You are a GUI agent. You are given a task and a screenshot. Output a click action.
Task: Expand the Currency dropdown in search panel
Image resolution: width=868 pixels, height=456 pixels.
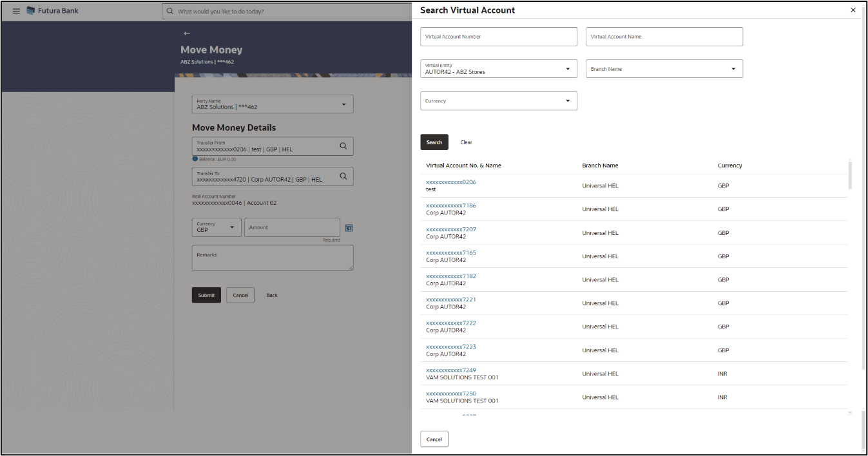point(567,101)
